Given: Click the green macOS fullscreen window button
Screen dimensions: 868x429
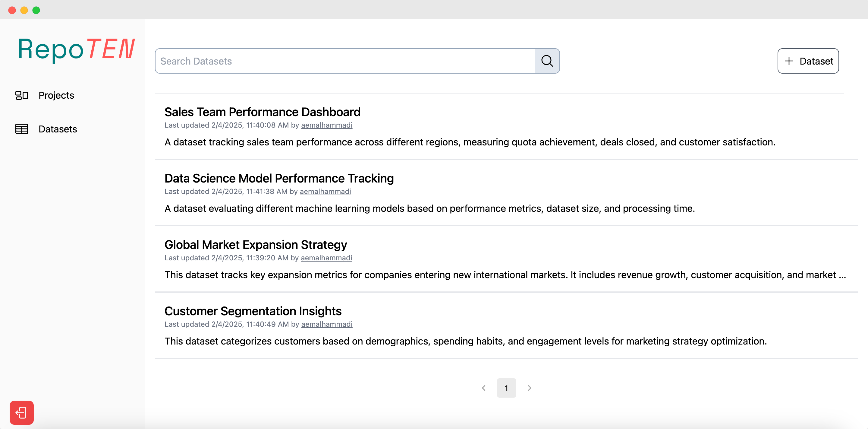Looking at the screenshot, I should (36, 10).
